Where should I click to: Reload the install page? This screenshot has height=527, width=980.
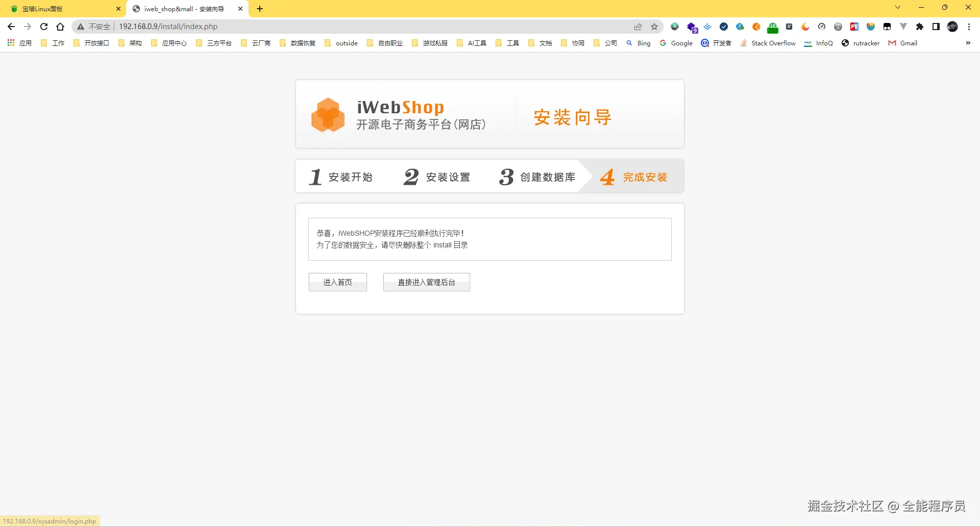pyautogui.click(x=44, y=27)
